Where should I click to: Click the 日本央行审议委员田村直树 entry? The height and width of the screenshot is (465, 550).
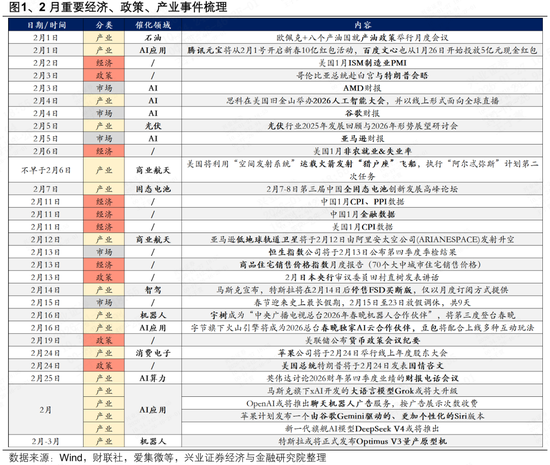click(362, 278)
